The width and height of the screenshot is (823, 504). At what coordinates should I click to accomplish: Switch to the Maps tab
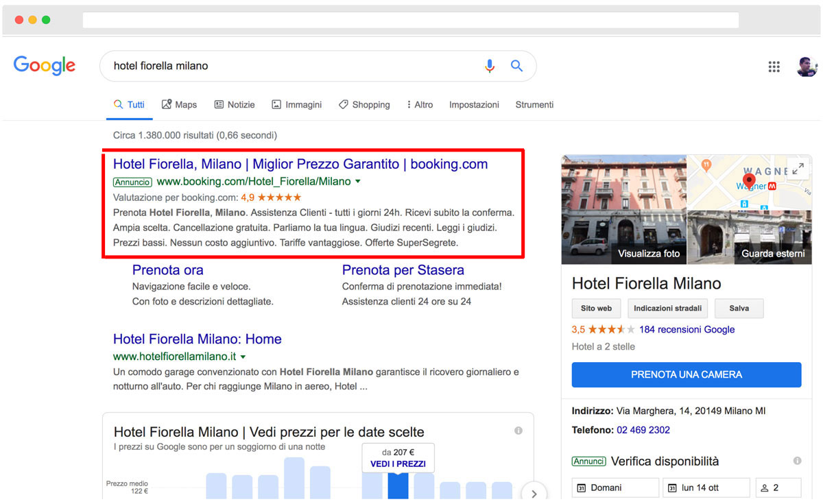tap(179, 105)
